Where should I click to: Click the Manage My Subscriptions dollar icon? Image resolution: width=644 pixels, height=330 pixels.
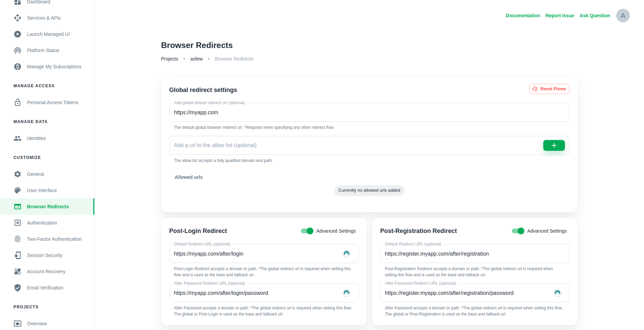[x=18, y=67]
